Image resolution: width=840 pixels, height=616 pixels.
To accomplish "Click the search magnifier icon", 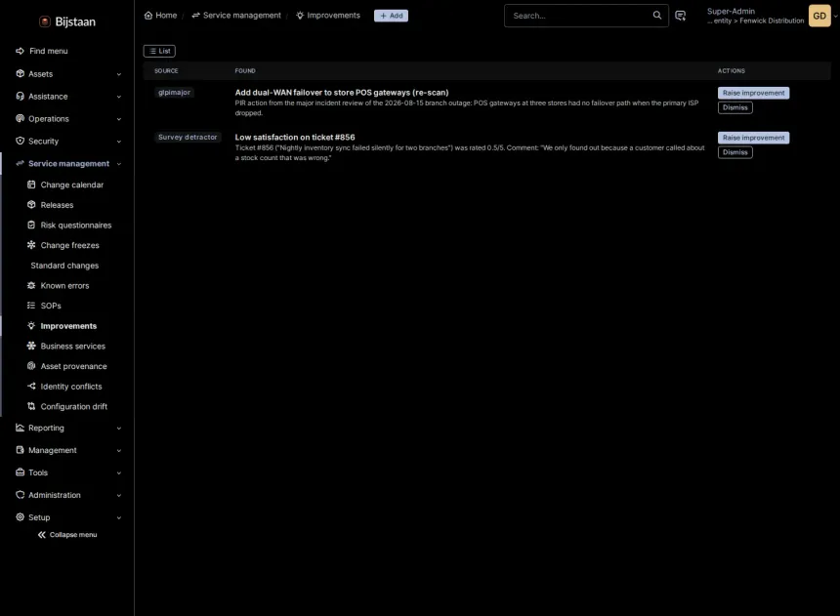I will 656,16.
